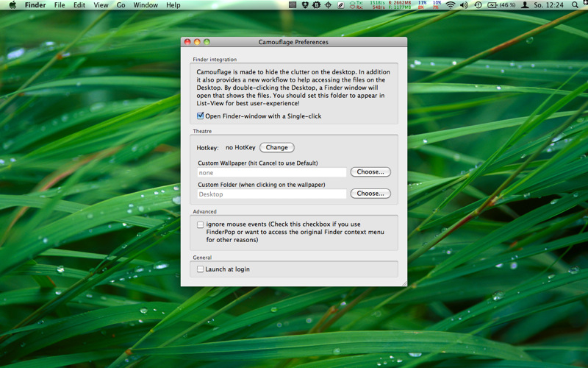The image size is (588, 368).
Task: Click the window resize grip corner
Action: click(404, 283)
